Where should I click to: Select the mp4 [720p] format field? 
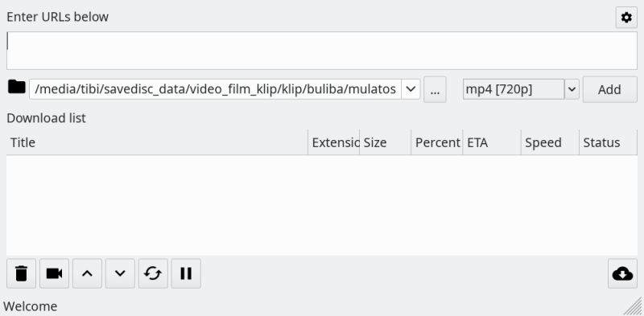pos(514,89)
